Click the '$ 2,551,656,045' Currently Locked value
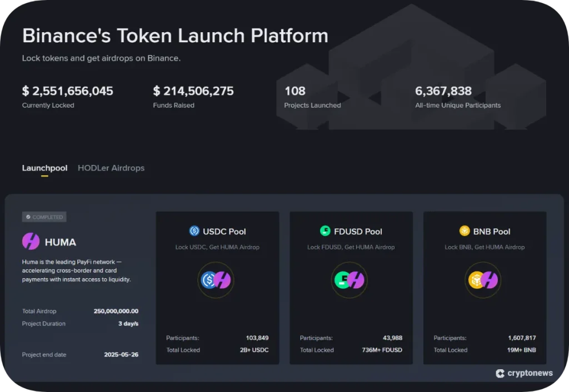Screen dimensions: 569x392 click(67, 91)
